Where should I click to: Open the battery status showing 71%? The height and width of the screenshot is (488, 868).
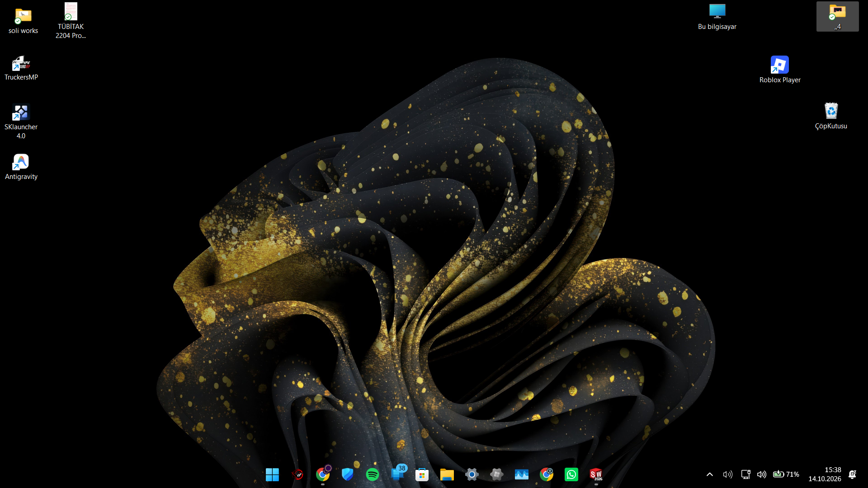(786, 474)
